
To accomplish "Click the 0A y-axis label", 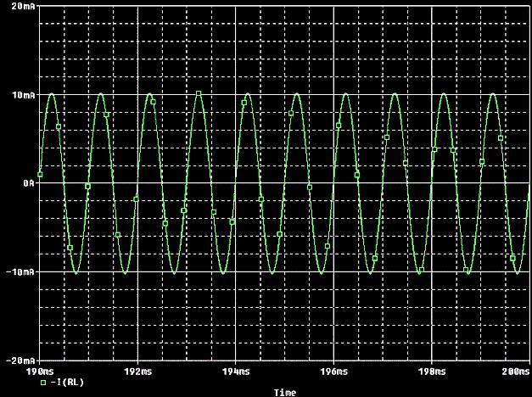I will tap(26, 182).
